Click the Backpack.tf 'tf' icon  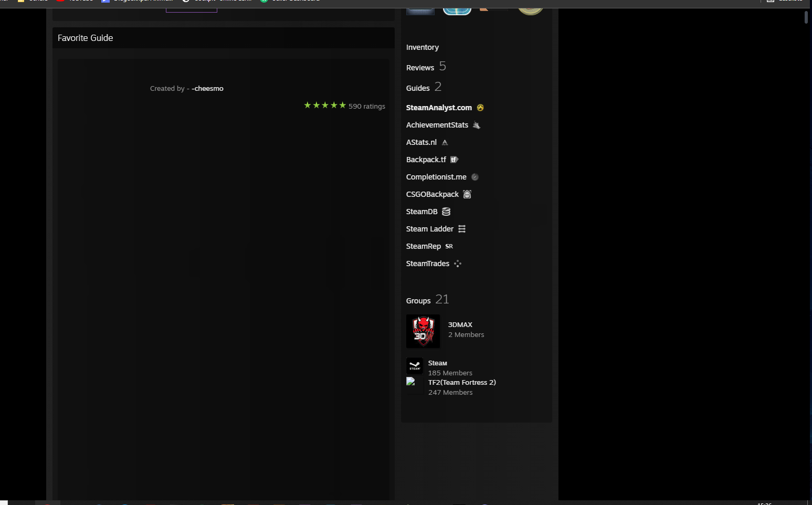tap(455, 160)
